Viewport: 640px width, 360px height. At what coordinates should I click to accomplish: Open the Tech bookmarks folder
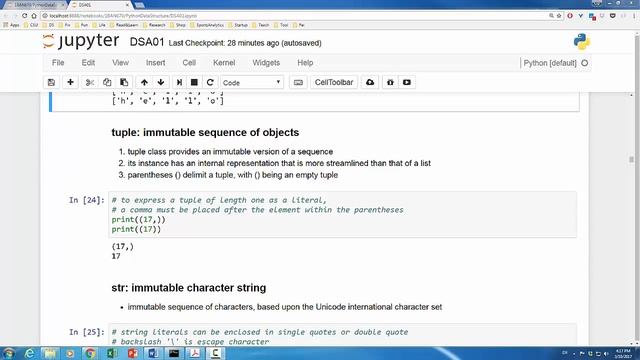point(260,25)
